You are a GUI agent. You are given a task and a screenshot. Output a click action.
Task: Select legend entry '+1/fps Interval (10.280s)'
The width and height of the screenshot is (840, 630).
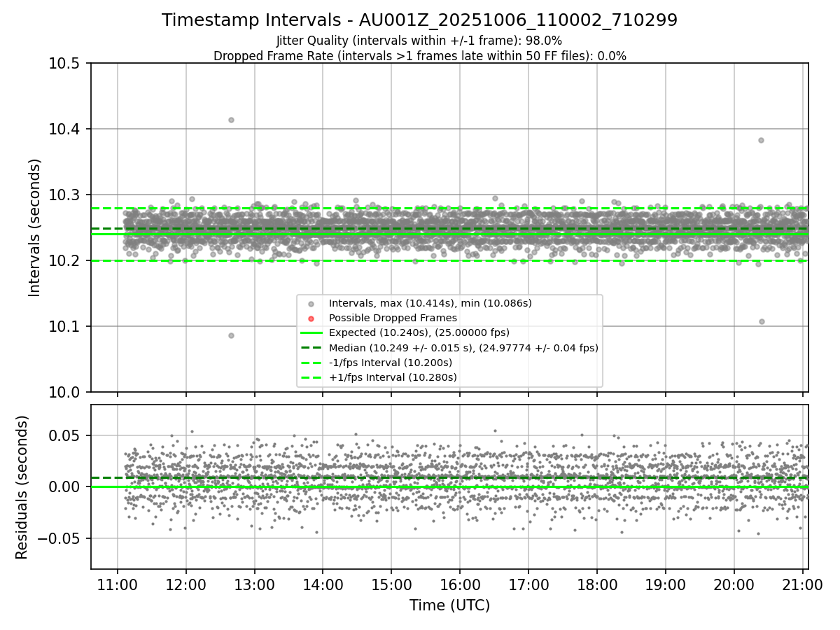[x=393, y=377]
